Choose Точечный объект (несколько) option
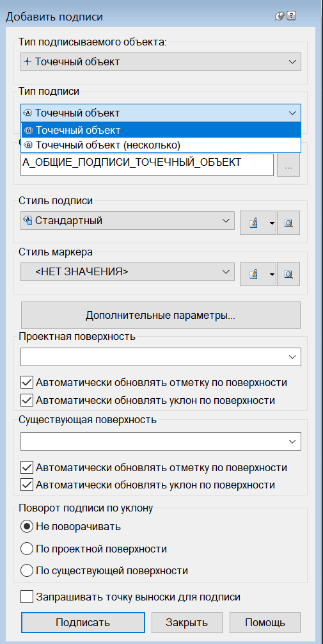The height and width of the screenshot is (644, 323). [x=161, y=145]
